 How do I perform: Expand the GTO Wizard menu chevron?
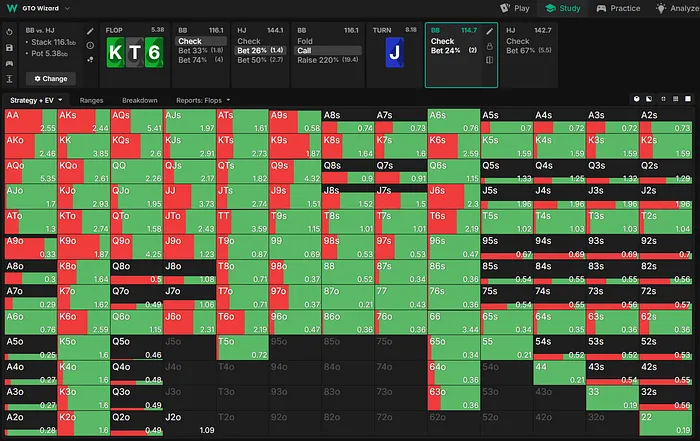[66, 8]
